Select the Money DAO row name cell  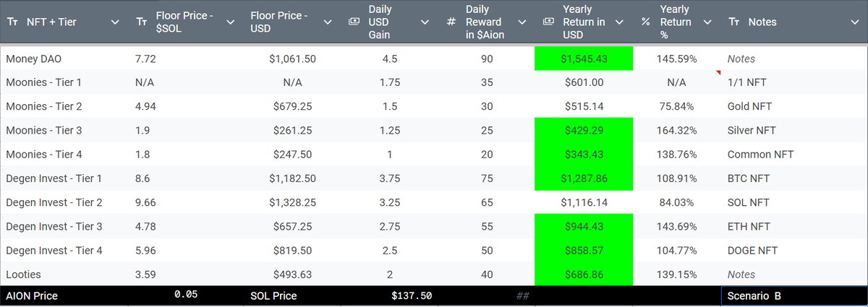(64, 59)
